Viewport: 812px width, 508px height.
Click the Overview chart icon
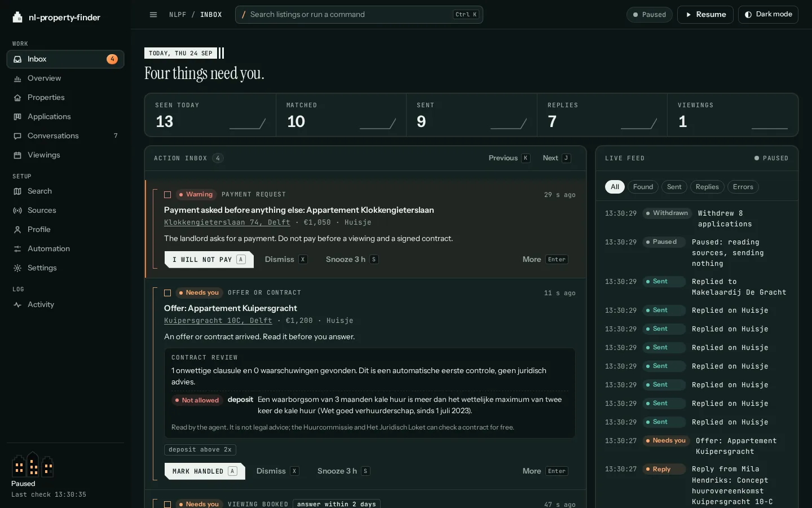(x=17, y=78)
